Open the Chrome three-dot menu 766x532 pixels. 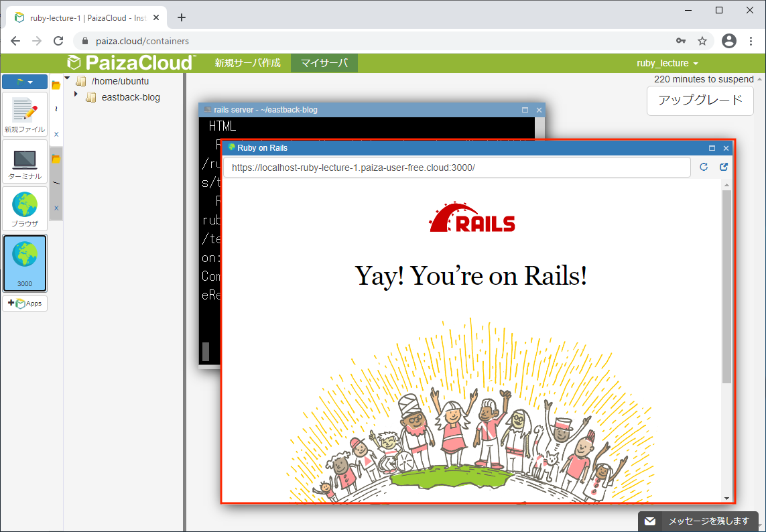pos(751,41)
